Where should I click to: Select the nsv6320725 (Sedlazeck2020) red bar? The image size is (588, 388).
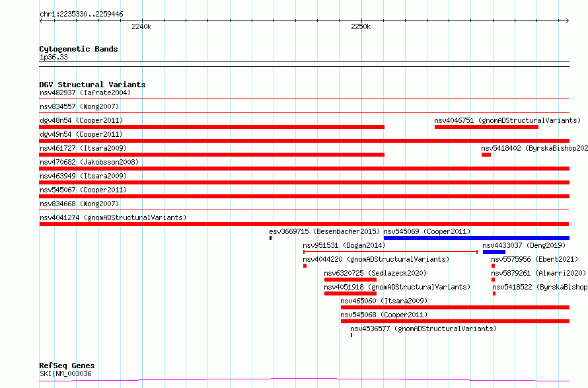coord(350,280)
